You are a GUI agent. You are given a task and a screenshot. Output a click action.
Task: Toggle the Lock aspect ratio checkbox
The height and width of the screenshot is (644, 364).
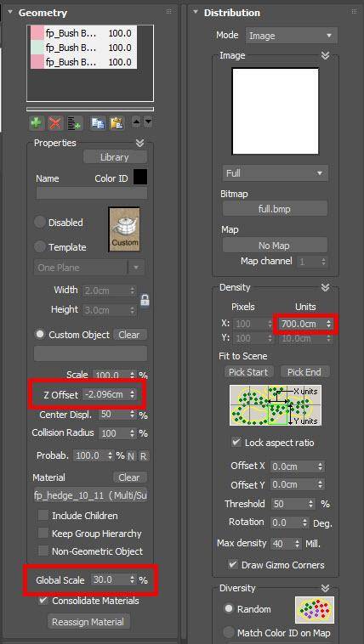pyautogui.click(x=236, y=443)
